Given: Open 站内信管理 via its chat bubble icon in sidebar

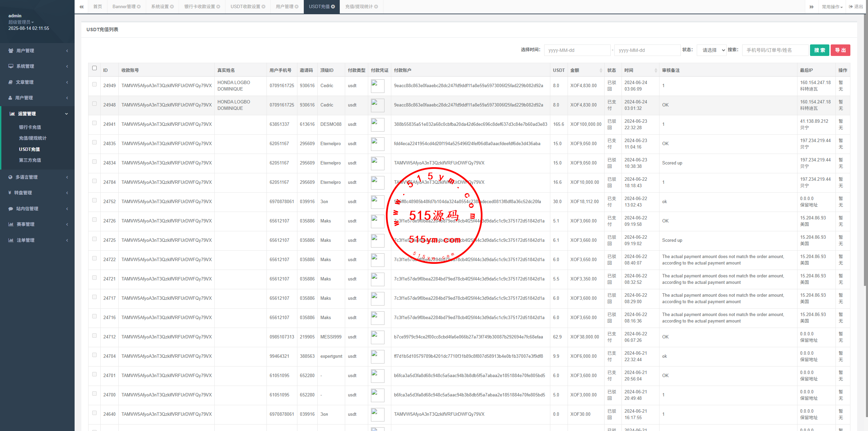Looking at the screenshot, I should coord(11,209).
